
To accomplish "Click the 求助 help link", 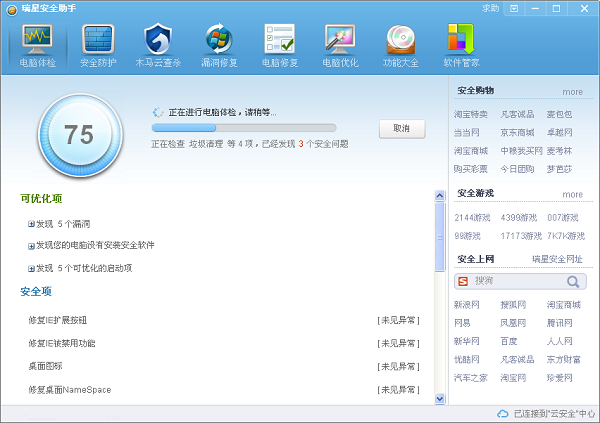I will coord(490,8).
